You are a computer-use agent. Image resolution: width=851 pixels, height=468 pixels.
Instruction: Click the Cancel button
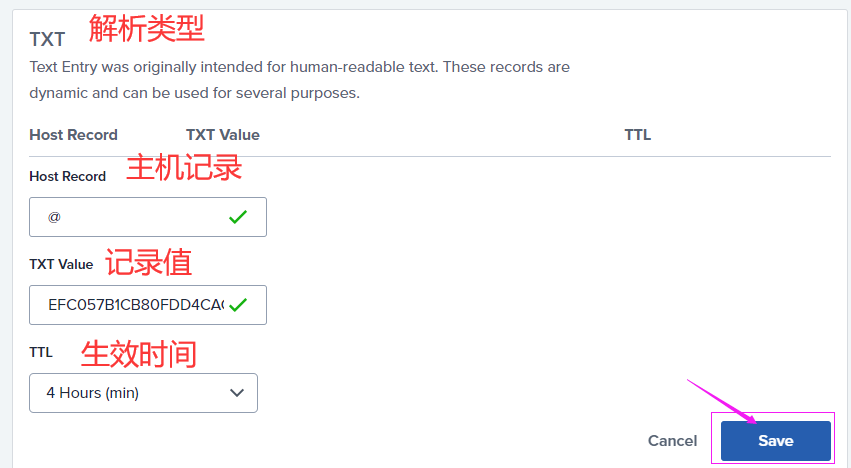click(672, 441)
